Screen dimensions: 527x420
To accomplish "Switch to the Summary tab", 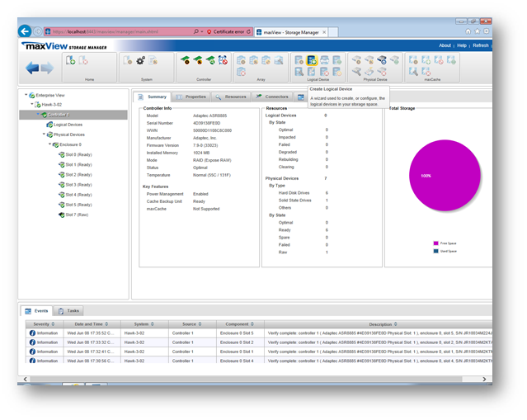I will click(153, 97).
